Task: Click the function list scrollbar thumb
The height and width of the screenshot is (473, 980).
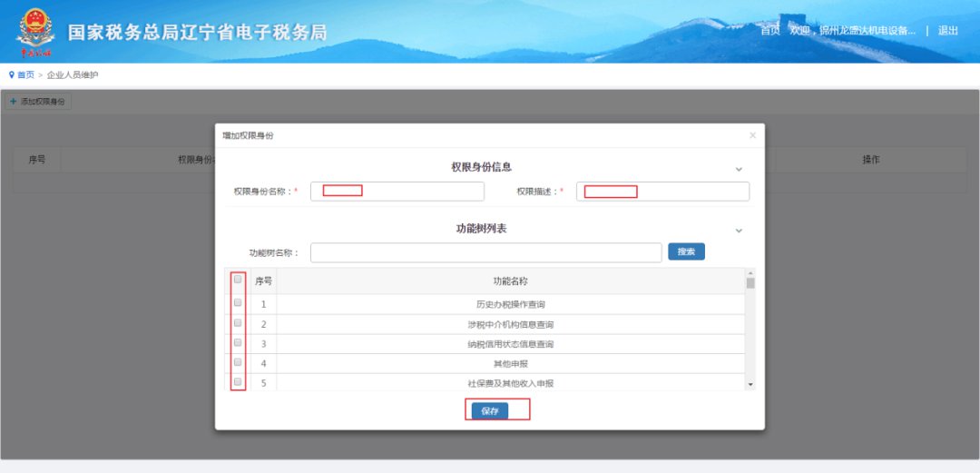Action: 750,283
